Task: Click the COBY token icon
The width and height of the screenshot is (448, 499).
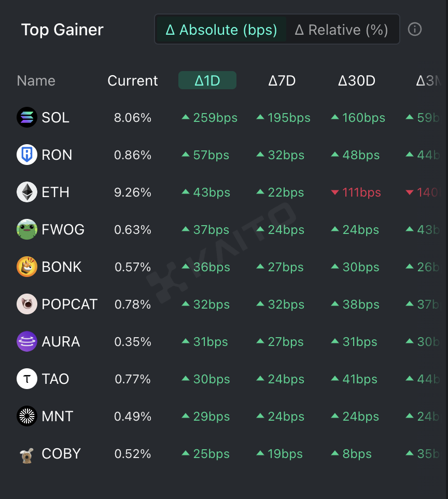Action: click(x=27, y=454)
